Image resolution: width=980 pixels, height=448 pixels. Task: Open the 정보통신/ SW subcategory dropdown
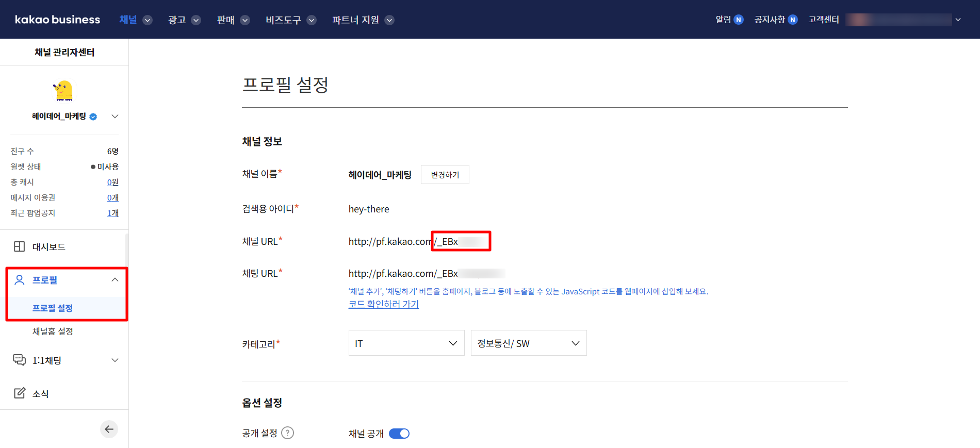click(529, 343)
